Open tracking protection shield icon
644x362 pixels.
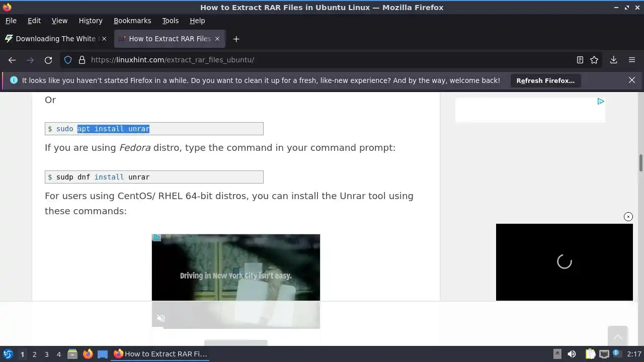click(x=68, y=60)
